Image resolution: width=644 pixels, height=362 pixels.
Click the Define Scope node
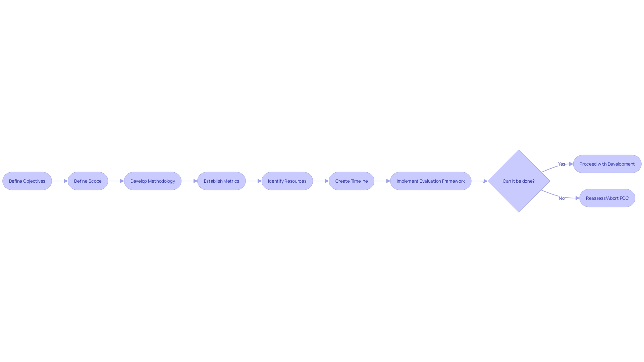(x=88, y=181)
